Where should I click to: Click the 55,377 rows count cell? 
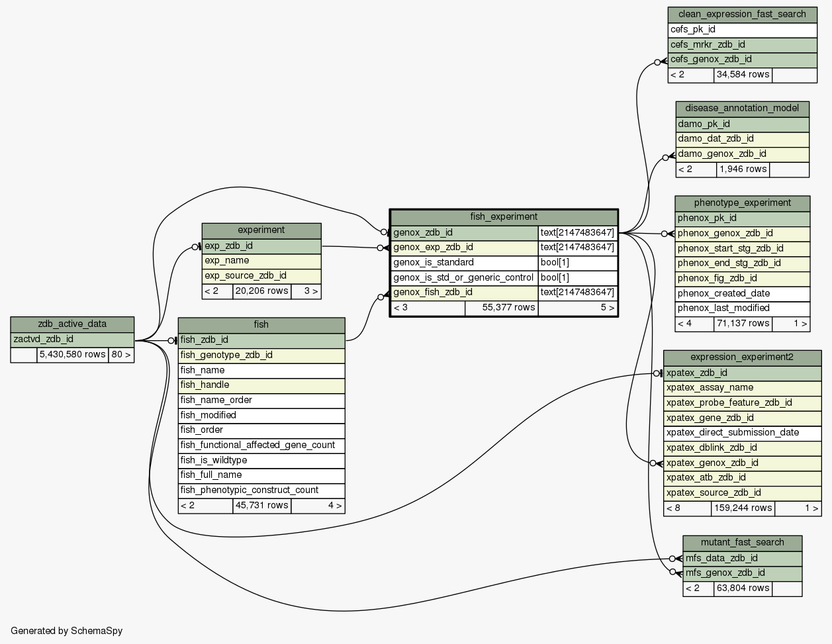[501, 308]
